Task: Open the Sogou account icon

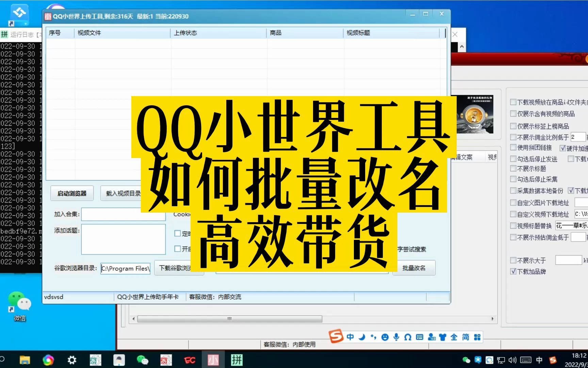Action: click(x=431, y=337)
